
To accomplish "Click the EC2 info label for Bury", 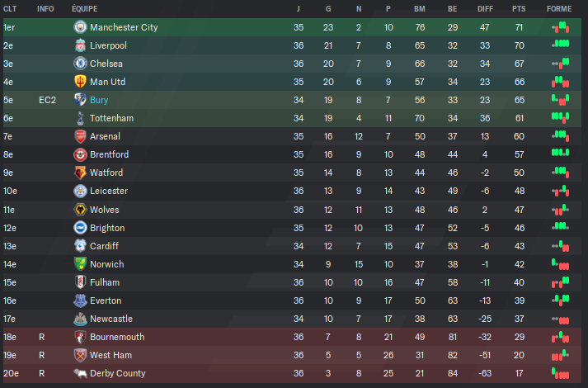I will click(47, 100).
